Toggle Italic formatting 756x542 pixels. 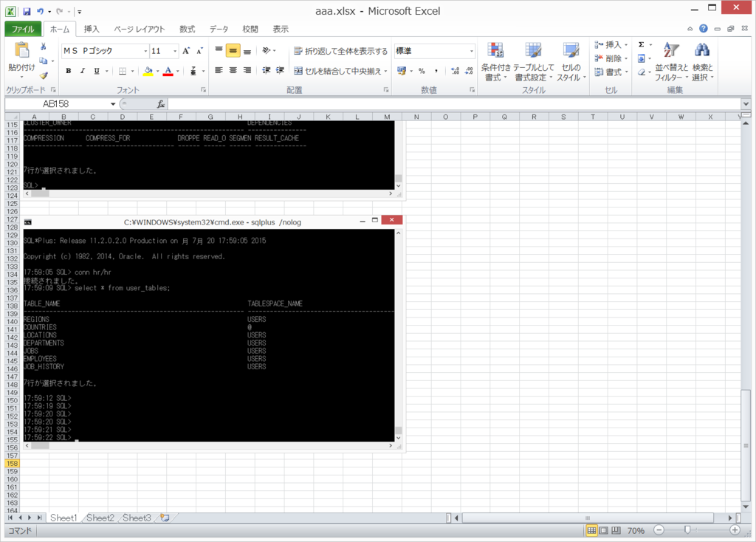pos(83,71)
